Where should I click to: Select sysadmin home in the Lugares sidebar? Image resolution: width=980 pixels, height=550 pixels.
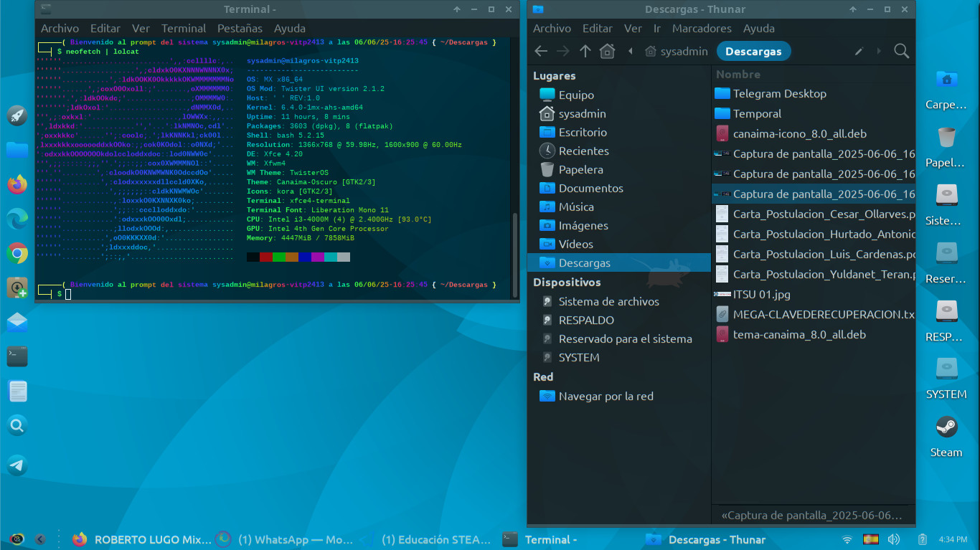[619, 113]
